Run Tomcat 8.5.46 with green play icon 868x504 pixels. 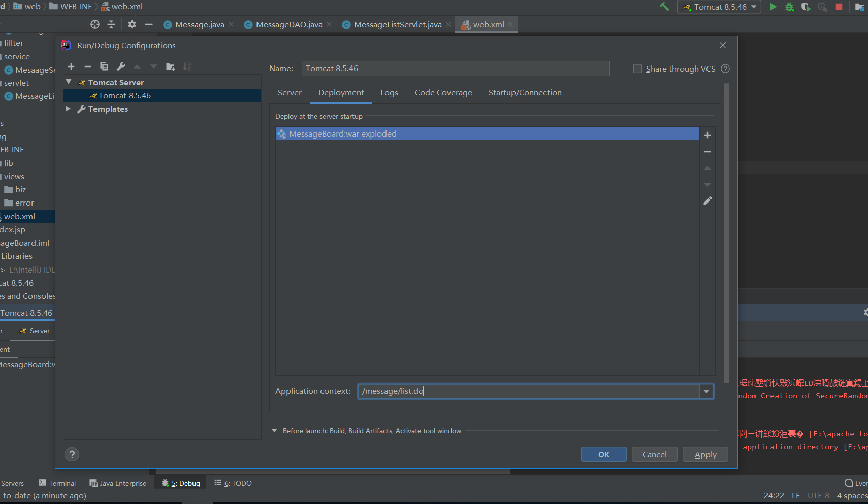click(773, 7)
